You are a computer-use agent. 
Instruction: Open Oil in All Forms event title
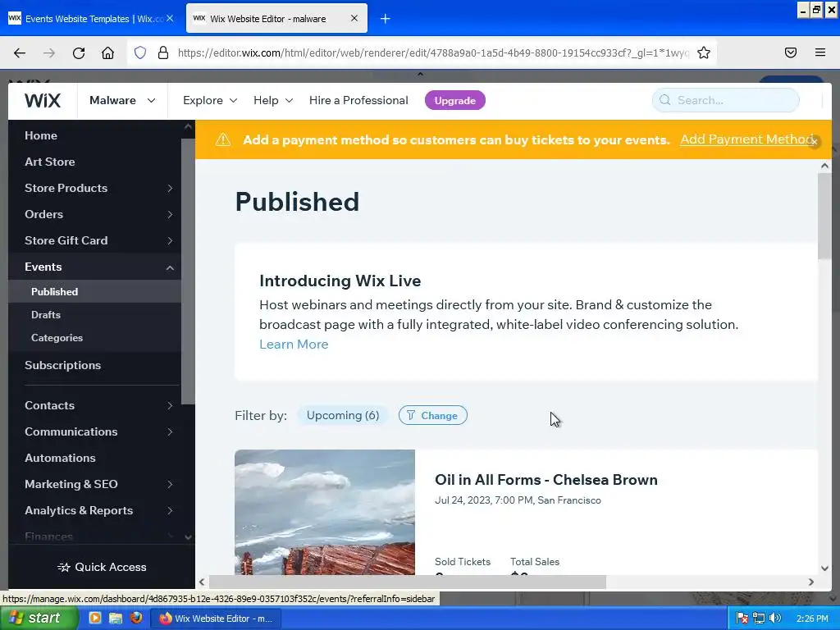[546, 479]
